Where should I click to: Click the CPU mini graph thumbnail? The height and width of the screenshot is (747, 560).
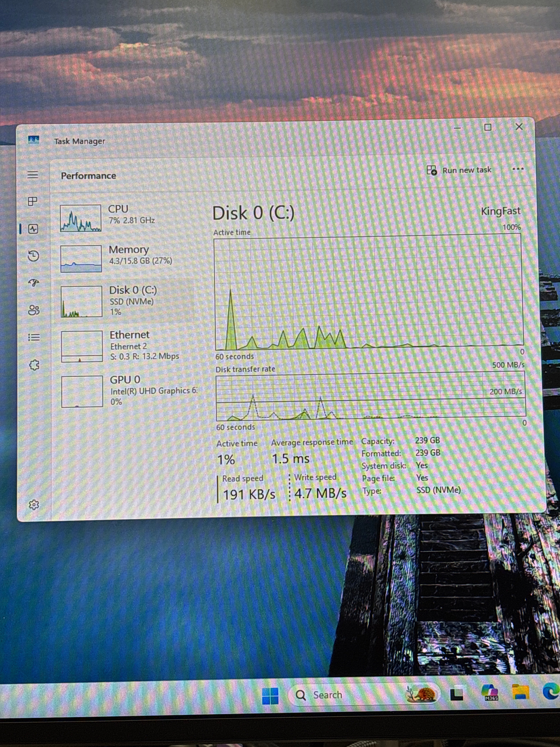pos(81,218)
